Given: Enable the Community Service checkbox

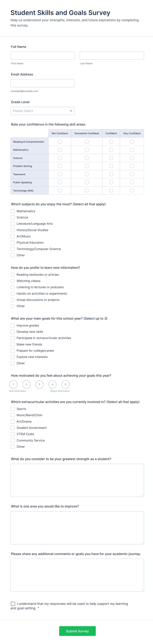Looking at the screenshot, I should click(13, 440).
